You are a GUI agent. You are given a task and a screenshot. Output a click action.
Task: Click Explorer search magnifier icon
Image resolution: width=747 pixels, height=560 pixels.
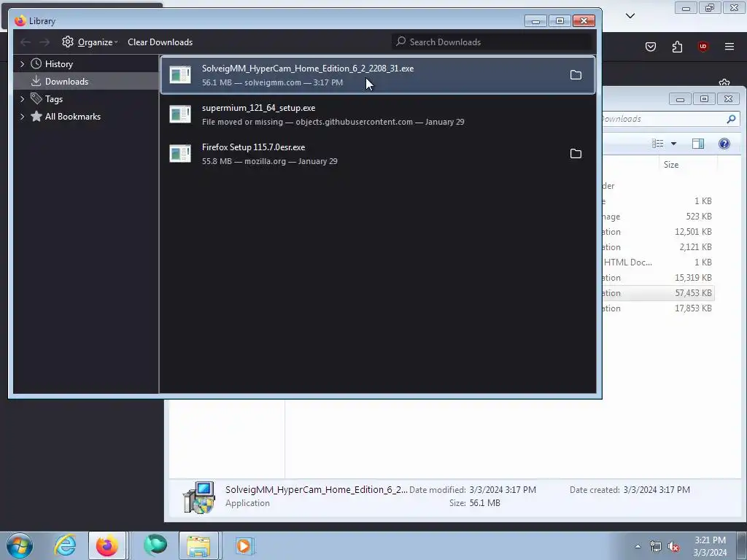click(x=731, y=119)
